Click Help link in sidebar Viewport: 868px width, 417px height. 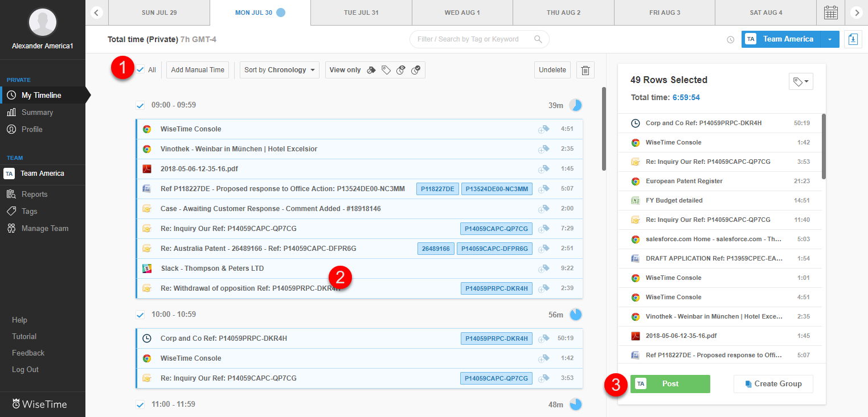[19, 320]
